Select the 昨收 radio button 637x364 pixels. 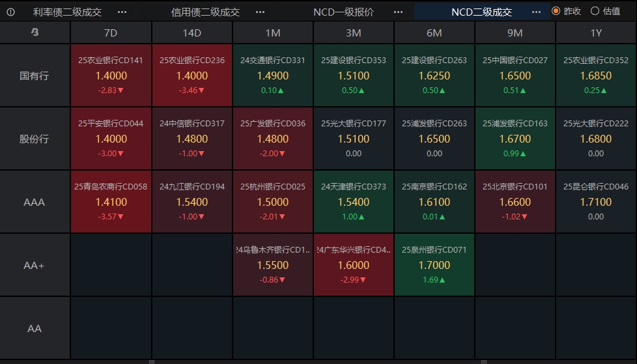556,11
